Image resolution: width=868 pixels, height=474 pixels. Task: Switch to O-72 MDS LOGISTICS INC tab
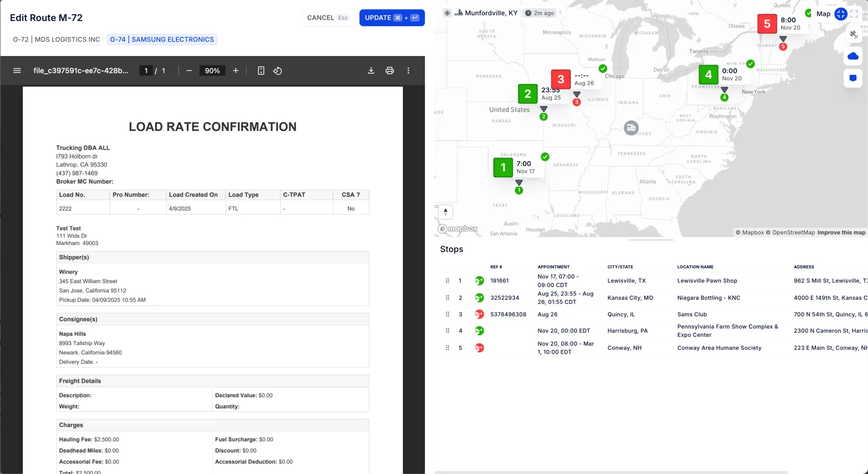click(56, 40)
